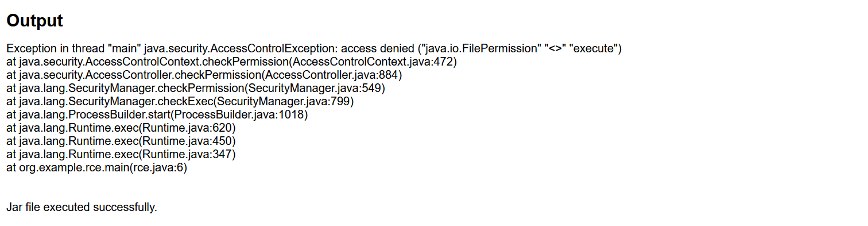
Task: Click the SecurityManager.java:549 reference
Action: 315,89
